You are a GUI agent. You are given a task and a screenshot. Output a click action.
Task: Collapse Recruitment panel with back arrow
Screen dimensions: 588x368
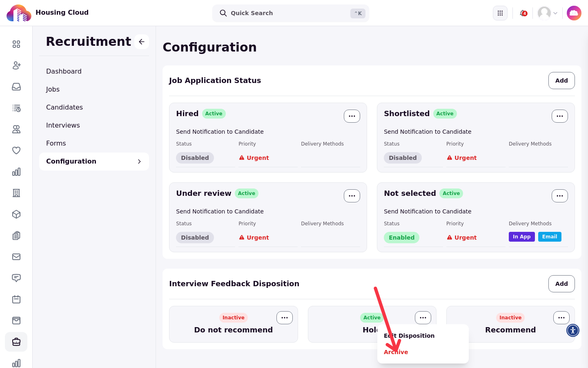pyautogui.click(x=142, y=42)
